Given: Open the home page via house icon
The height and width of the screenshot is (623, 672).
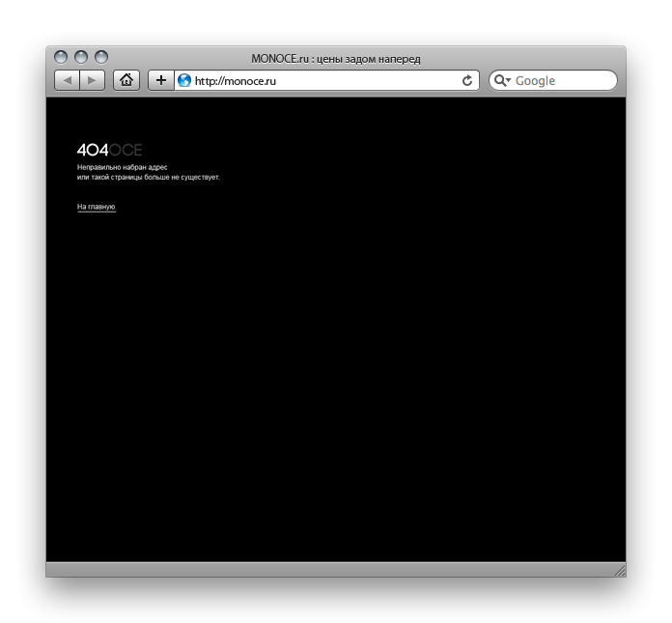Looking at the screenshot, I should coord(126,80).
